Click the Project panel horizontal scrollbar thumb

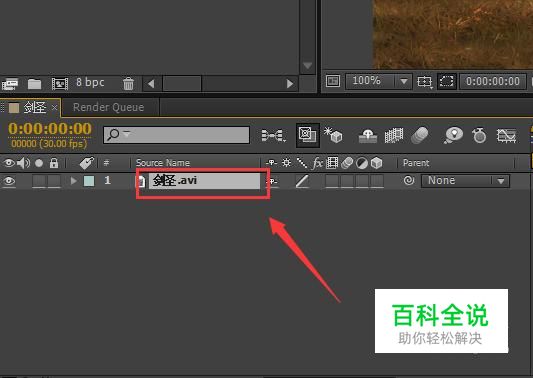(x=182, y=84)
